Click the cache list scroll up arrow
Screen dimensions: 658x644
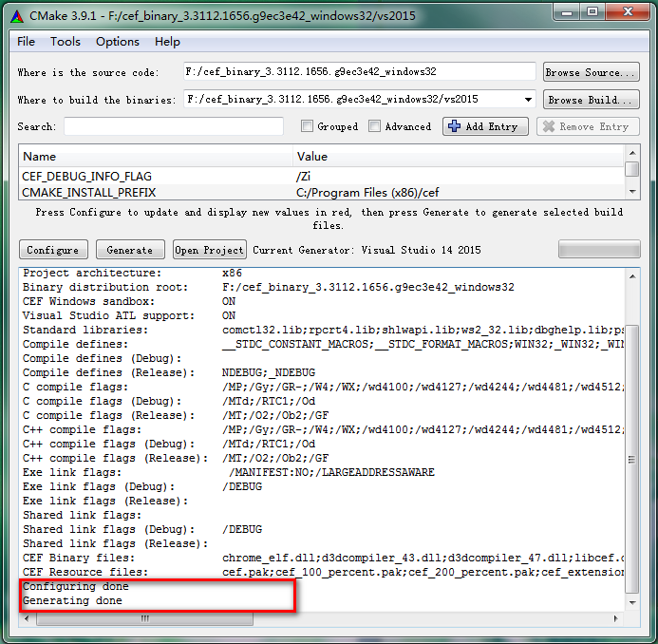pyautogui.click(x=632, y=153)
